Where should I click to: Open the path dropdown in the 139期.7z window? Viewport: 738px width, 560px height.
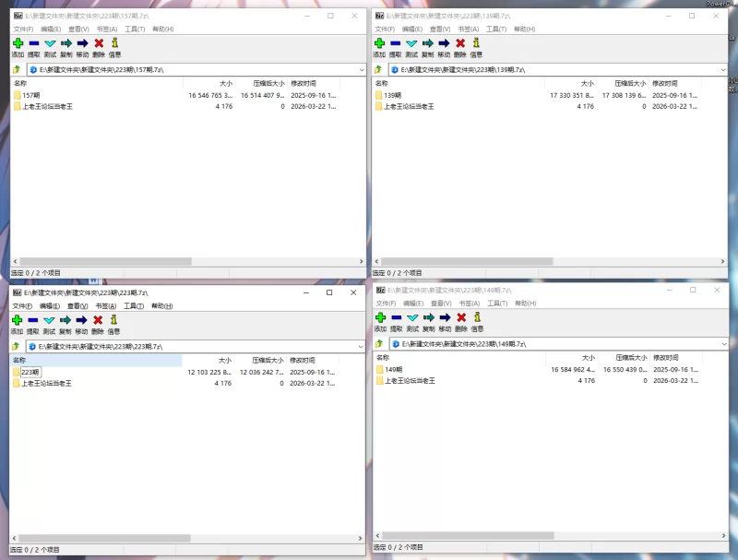(723, 69)
